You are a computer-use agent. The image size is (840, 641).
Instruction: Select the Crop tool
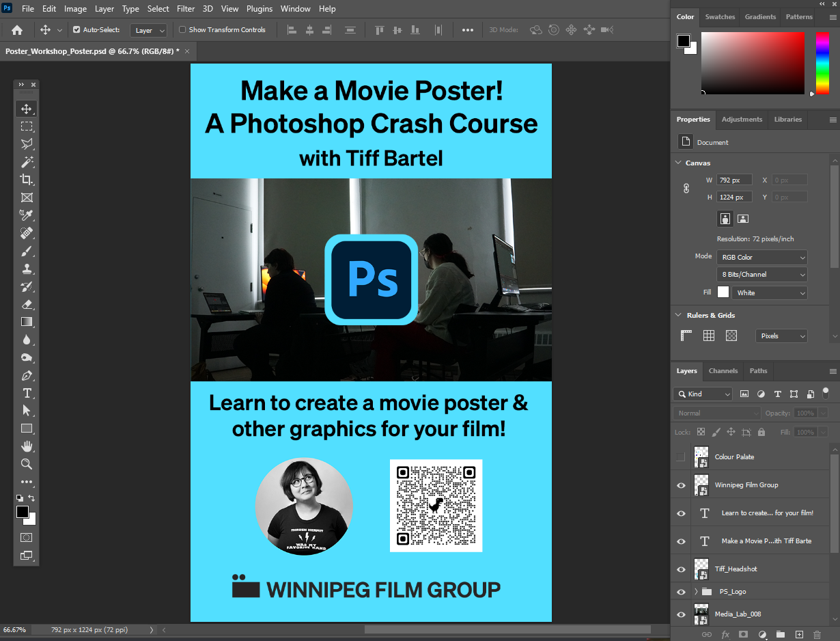[27, 180]
